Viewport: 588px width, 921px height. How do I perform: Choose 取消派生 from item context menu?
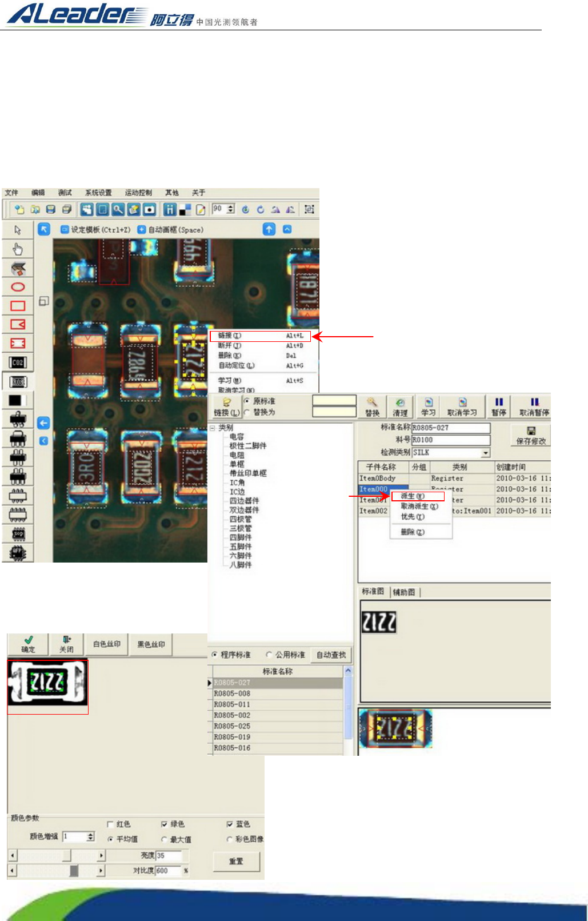tap(420, 507)
